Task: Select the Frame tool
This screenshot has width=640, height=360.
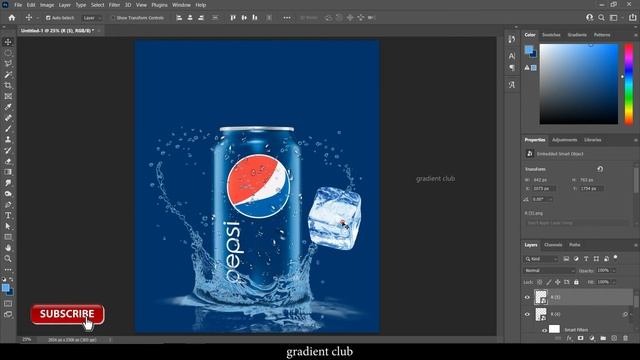Action: point(8,96)
